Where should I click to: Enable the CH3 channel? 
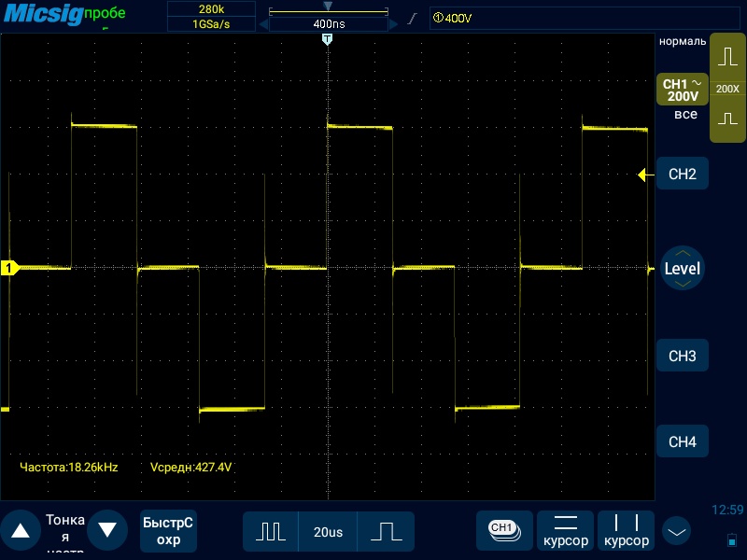(683, 356)
